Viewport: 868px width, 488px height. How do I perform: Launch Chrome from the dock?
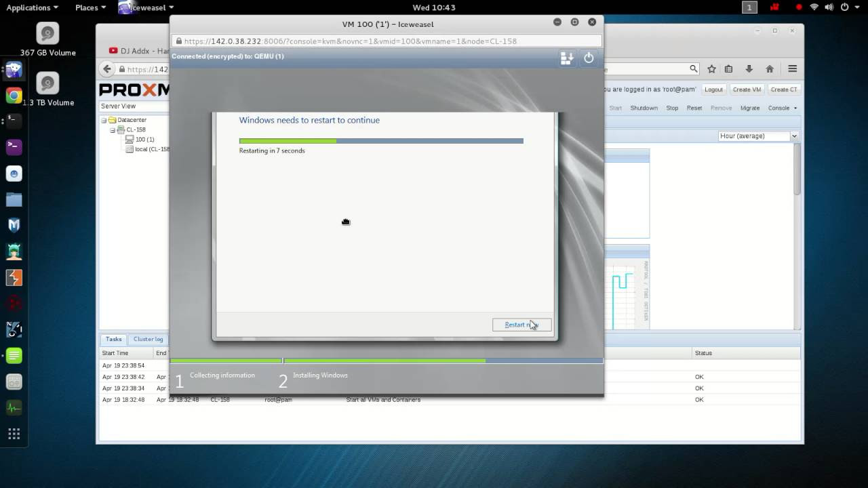click(x=14, y=96)
